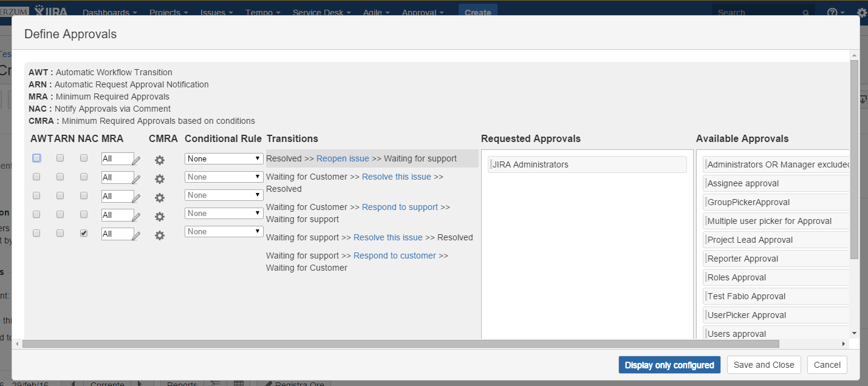Viewport: 868px width, 386px height.
Task: Open the Service Desk menu
Action: (x=321, y=13)
